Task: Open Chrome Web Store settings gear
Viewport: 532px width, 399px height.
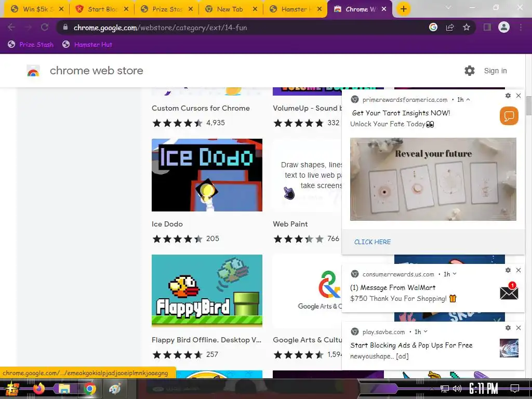Action: click(x=470, y=71)
